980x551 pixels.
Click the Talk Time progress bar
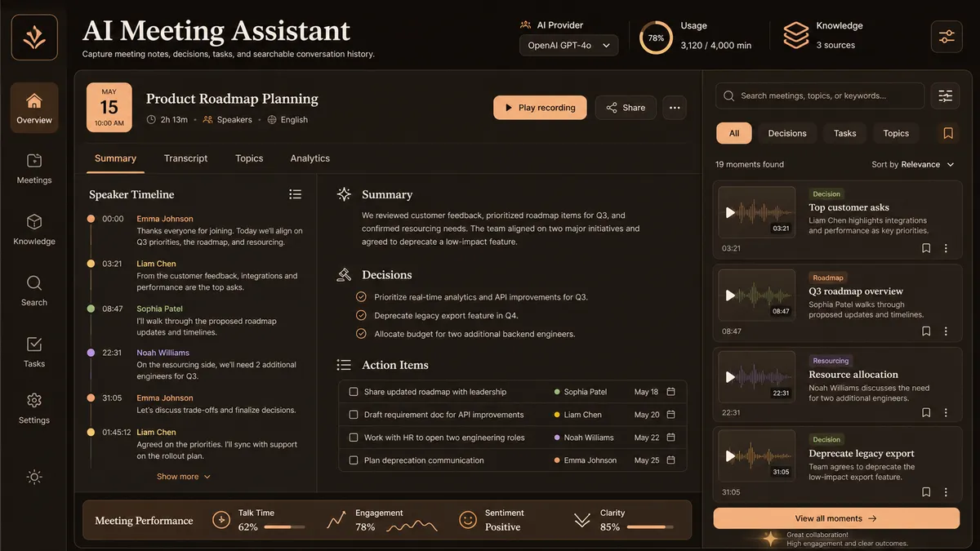tap(284, 527)
